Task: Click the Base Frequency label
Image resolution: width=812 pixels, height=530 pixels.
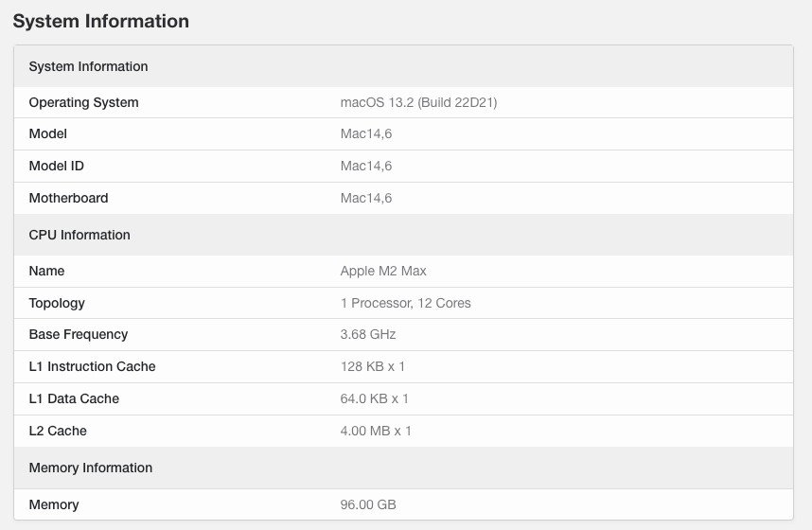Action: pos(79,335)
